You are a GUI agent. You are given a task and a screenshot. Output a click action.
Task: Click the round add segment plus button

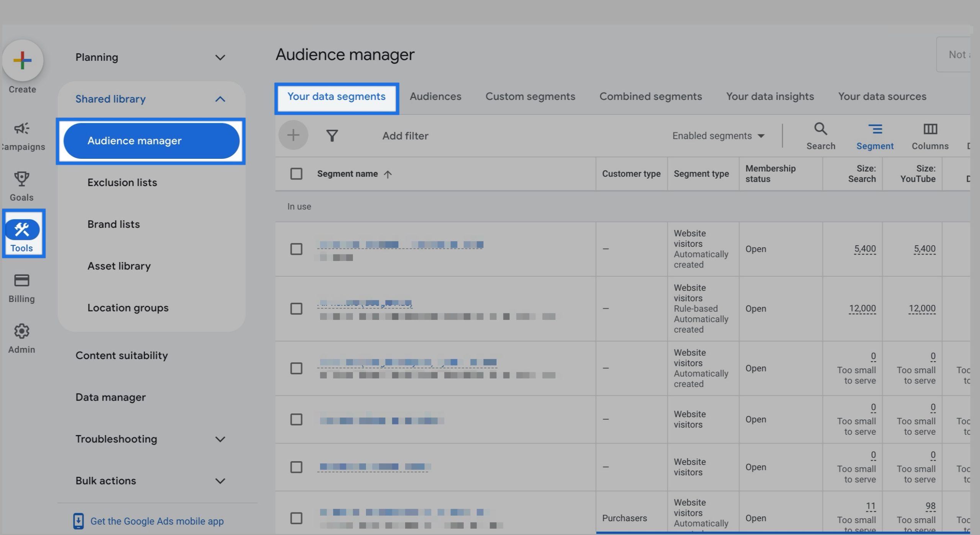[x=293, y=135]
